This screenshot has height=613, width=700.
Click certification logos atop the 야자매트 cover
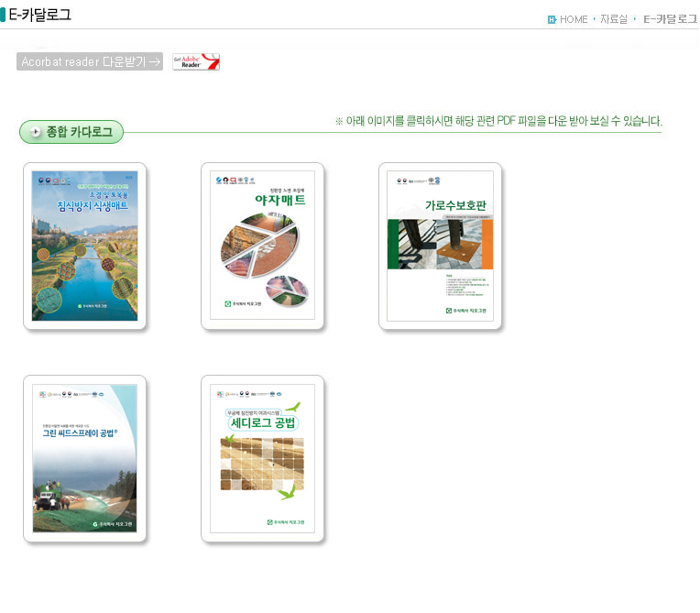click(233, 181)
